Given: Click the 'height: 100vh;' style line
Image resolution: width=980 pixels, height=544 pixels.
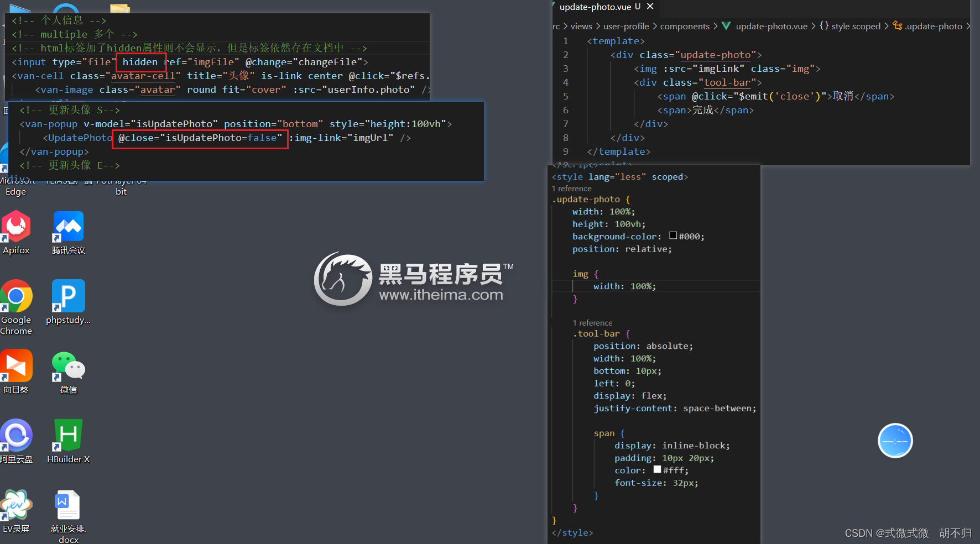Looking at the screenshot, I should (609, 224).
